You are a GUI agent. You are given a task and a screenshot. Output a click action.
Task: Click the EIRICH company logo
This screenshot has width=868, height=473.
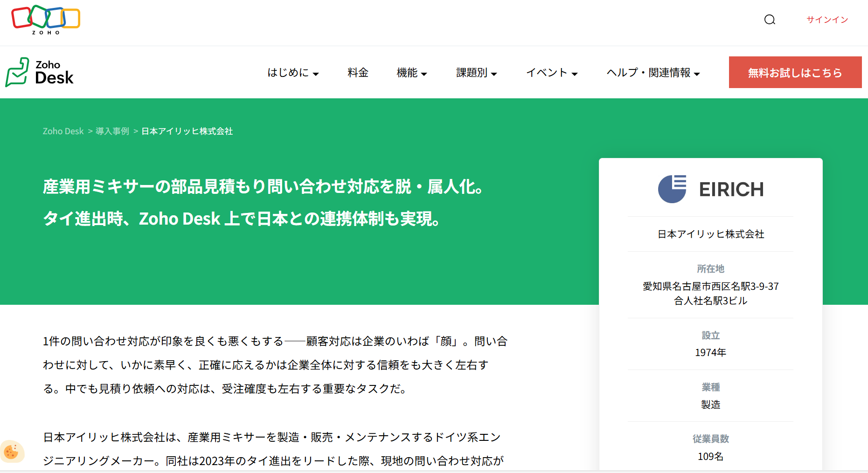pos(710,189)
